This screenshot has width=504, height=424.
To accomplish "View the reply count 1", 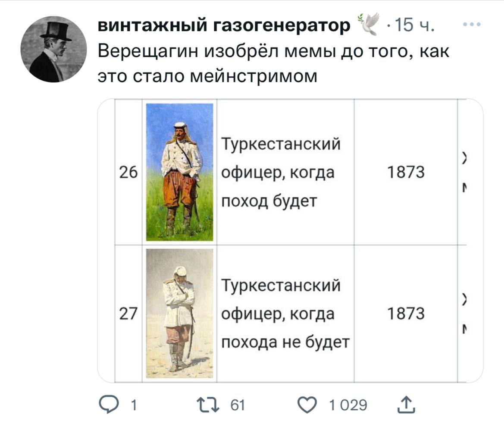I will (134, 405).
